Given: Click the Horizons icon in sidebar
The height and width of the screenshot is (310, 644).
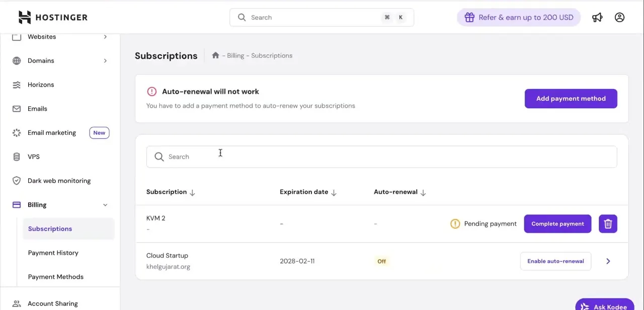Looking at the screenshot, I should (x=17, y=85).
